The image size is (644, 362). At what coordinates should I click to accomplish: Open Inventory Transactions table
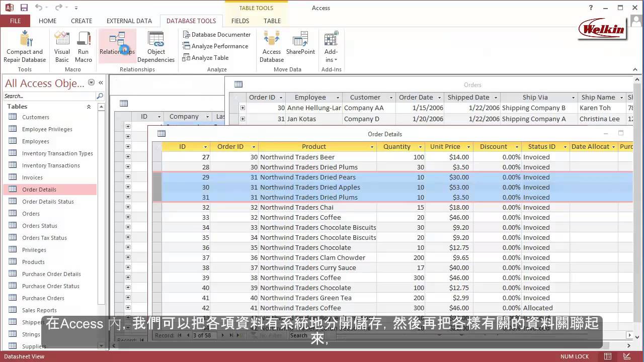tap(50, 165)
